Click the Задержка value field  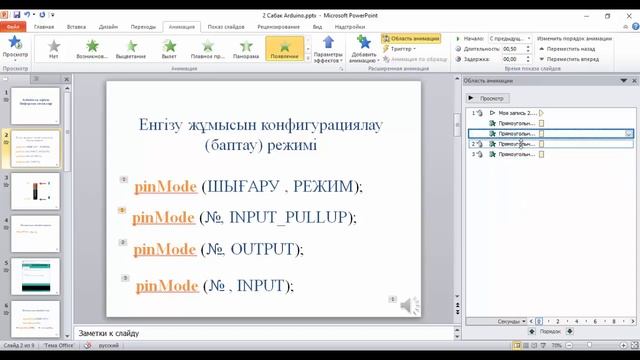click(513, 59)
